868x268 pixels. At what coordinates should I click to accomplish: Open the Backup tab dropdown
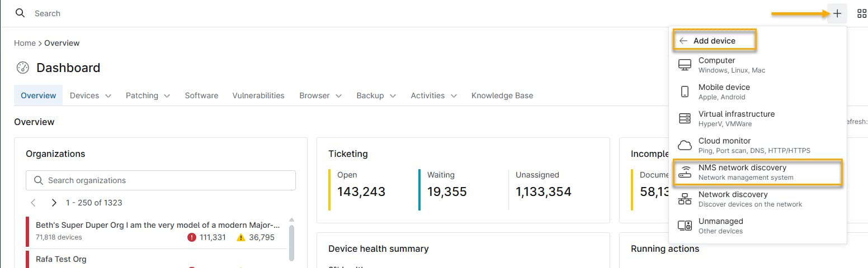click(x=376, y=95)
